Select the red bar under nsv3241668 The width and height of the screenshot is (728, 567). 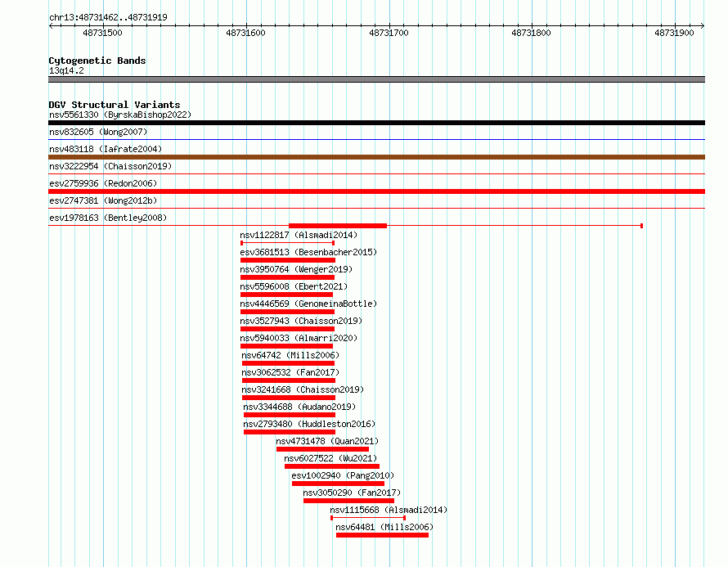pos(288,398)
